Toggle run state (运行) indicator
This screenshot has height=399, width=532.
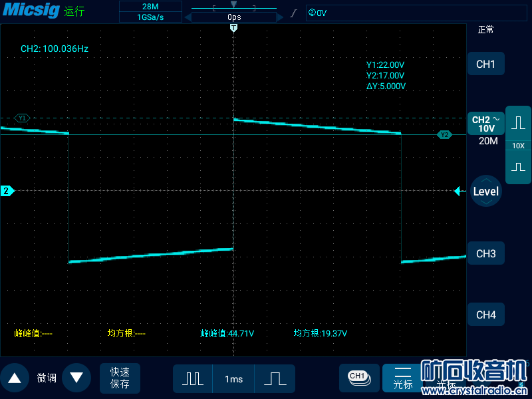tap(74, 11)
